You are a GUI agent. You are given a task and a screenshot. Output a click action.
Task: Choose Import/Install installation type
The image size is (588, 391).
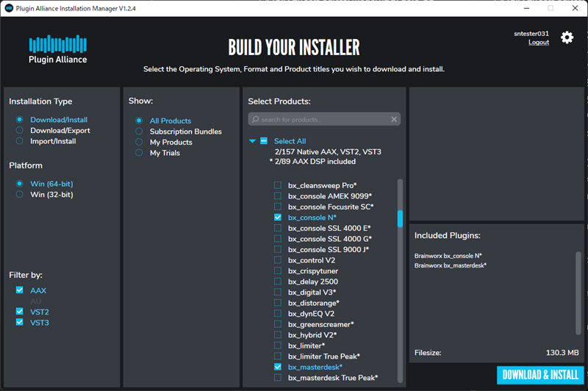click(20, 141)
